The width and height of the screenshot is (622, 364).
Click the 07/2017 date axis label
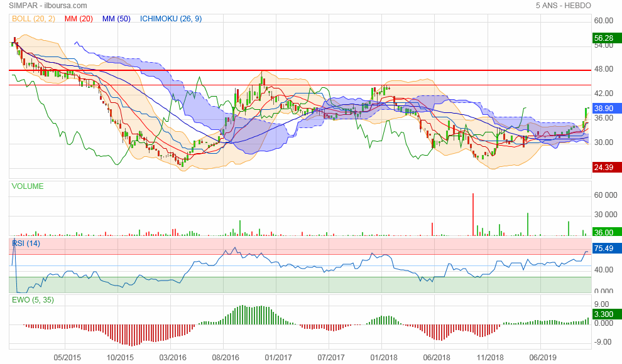(331, 358)
